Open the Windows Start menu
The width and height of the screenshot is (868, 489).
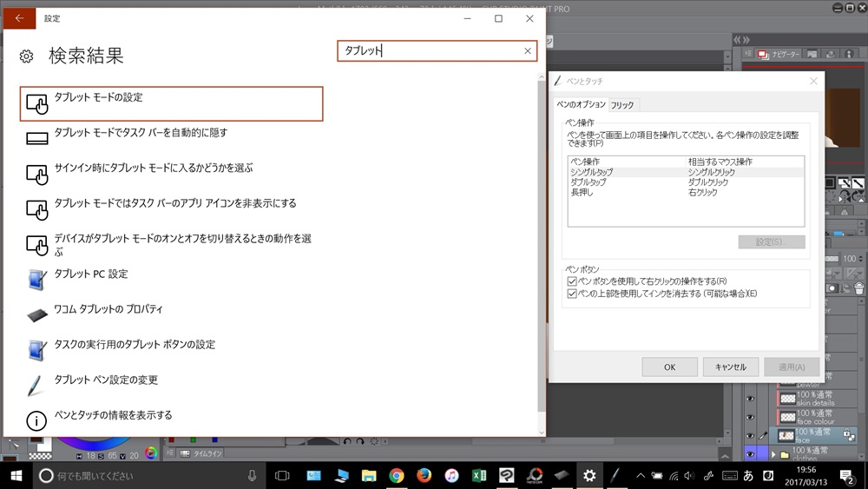(x=16, y=475)
